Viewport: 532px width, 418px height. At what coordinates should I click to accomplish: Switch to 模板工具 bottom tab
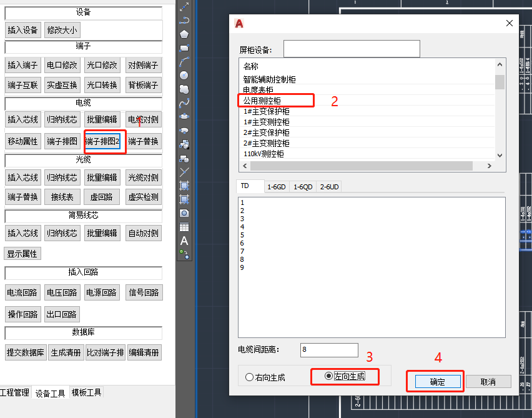pyautogui.click(x=86, y=392)
